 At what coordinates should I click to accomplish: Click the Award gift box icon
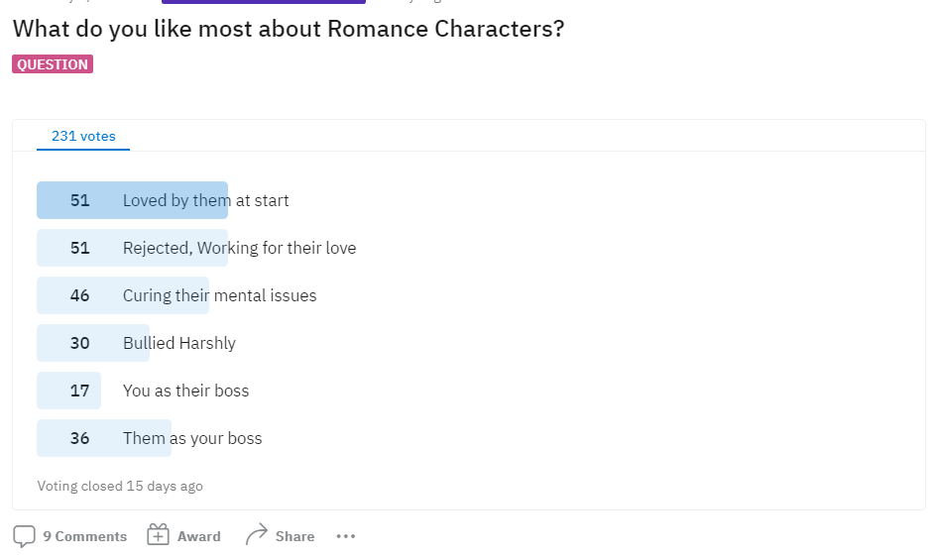pyautogui.click(x=158, y=535)
